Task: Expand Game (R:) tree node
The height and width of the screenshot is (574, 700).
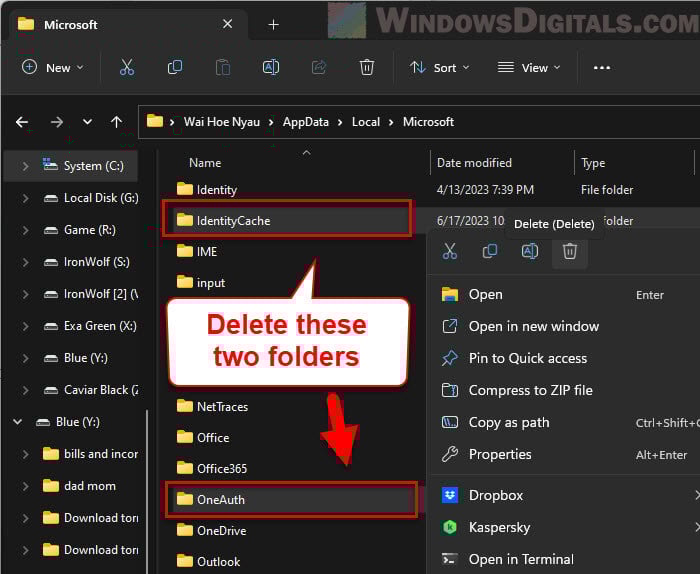Action: click(25, 230)
